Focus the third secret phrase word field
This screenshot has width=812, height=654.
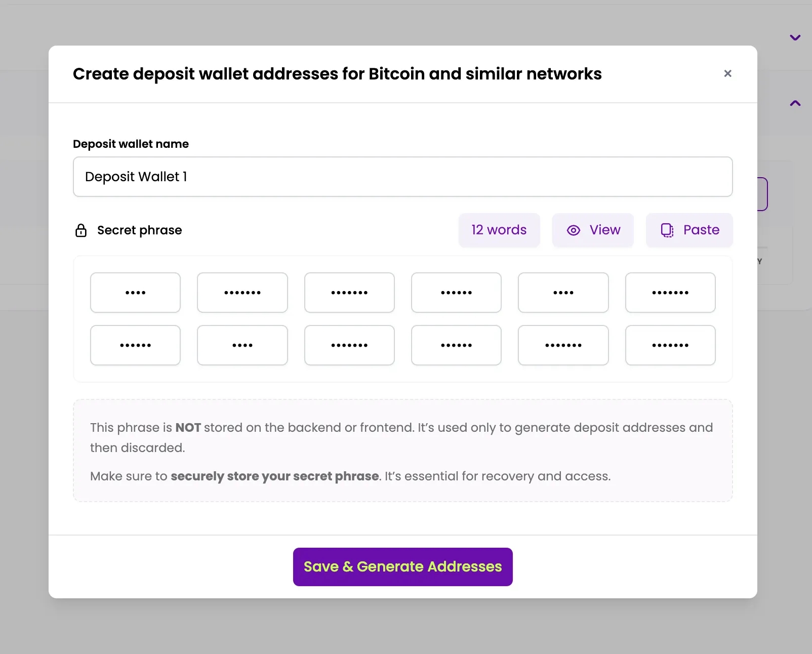349,293
